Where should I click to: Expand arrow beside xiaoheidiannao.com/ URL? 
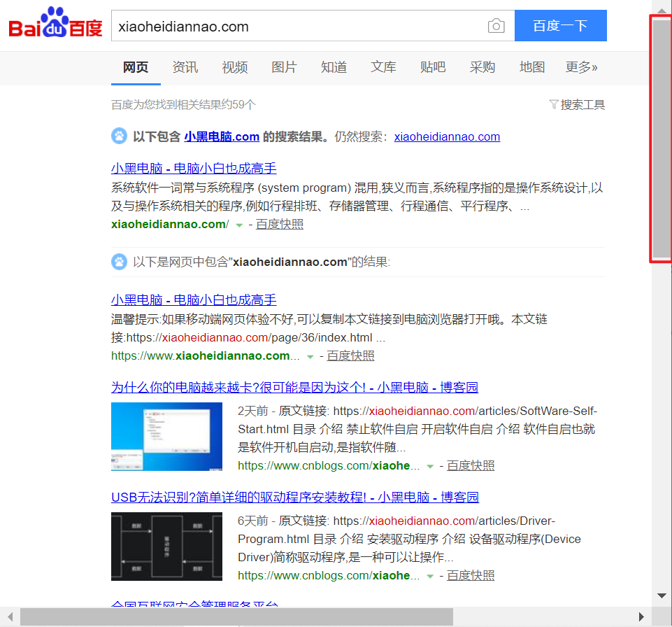[239, 225]
